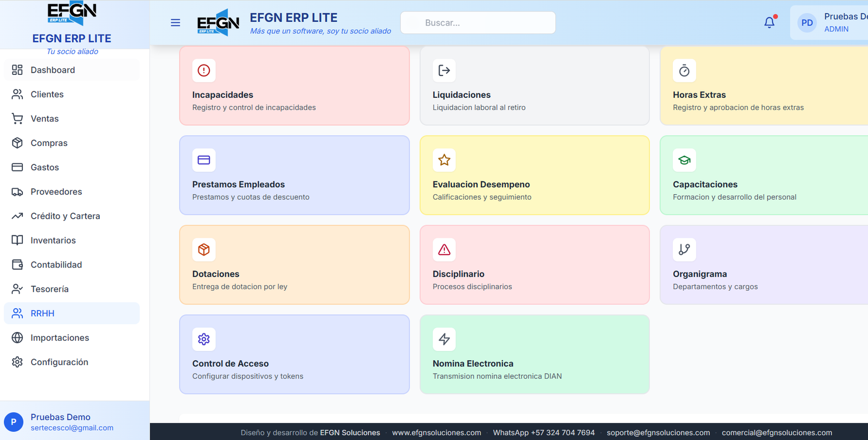Click the EFGN ERP LITE sidebar logo
868x440 pixels.
(x=72, y=13)
